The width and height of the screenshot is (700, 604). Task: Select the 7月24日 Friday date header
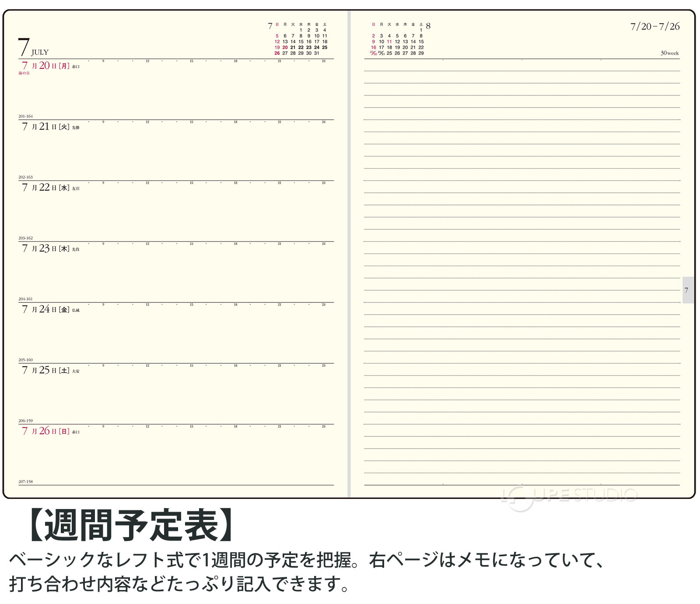[x=50, y=309]
